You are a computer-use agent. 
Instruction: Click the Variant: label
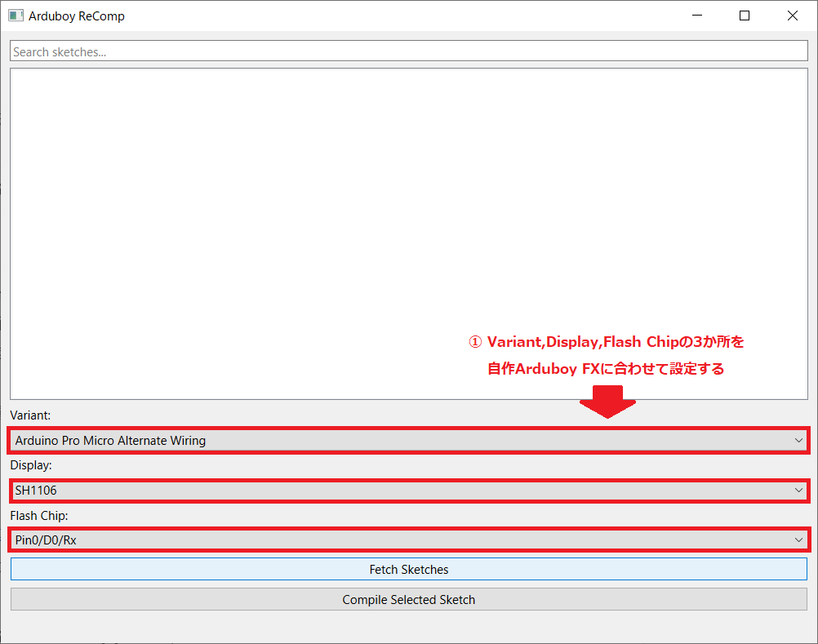(30, 415)
